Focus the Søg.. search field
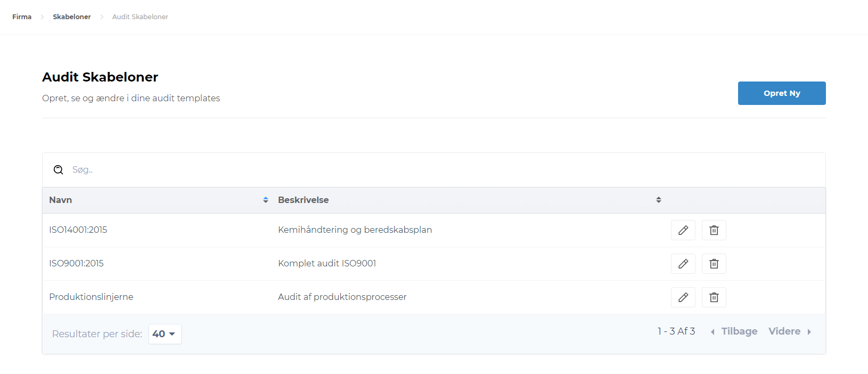The height and width of the screenshot is (374, 868). 434,170
